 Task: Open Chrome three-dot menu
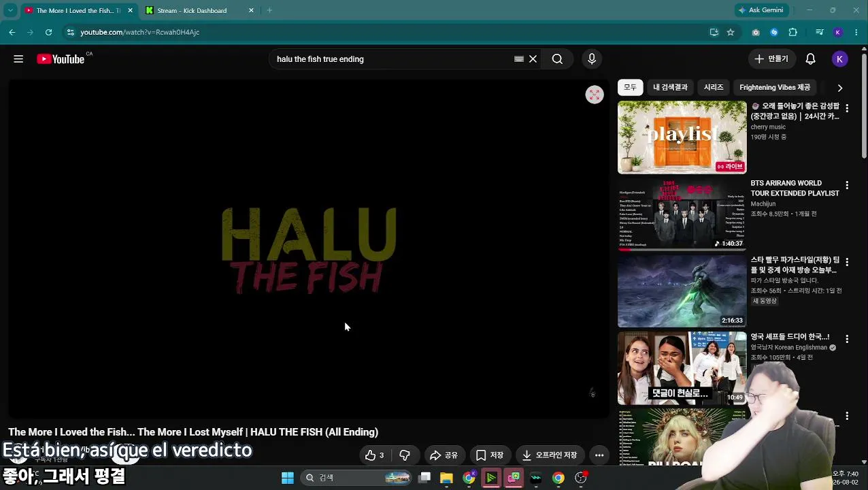coord(856,32)
